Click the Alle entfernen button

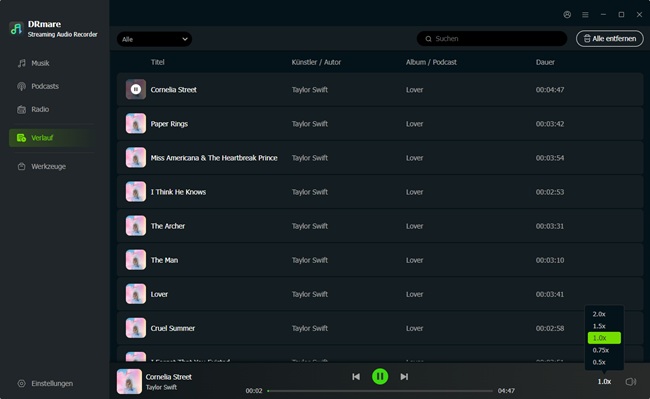[x=609, y=39]
